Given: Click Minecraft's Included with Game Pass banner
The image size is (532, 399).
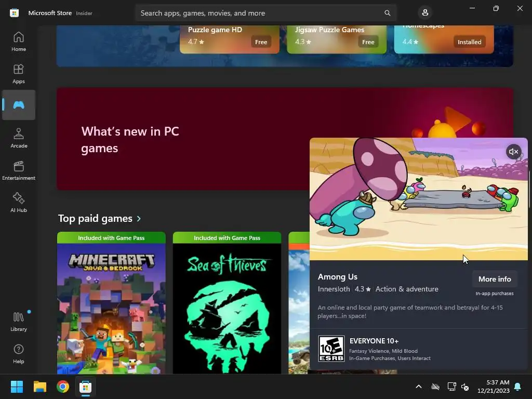Looking at the screenshot, I should [111, 238].
